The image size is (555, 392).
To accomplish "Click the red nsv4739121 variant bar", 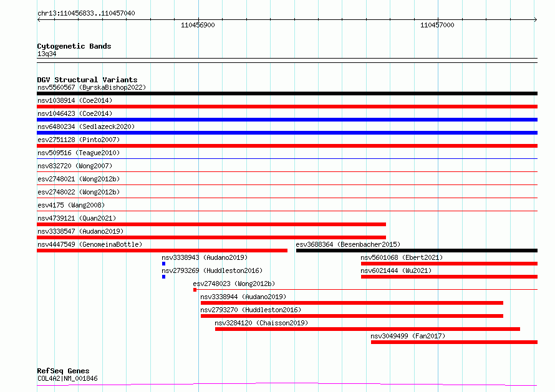I will [x=211, y=224].
